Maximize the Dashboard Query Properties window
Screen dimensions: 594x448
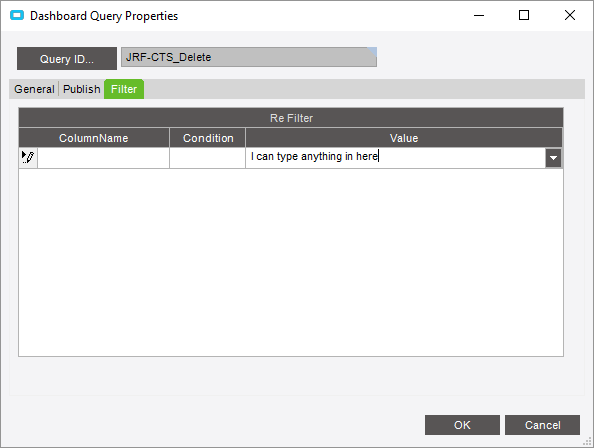pos(524,16)
